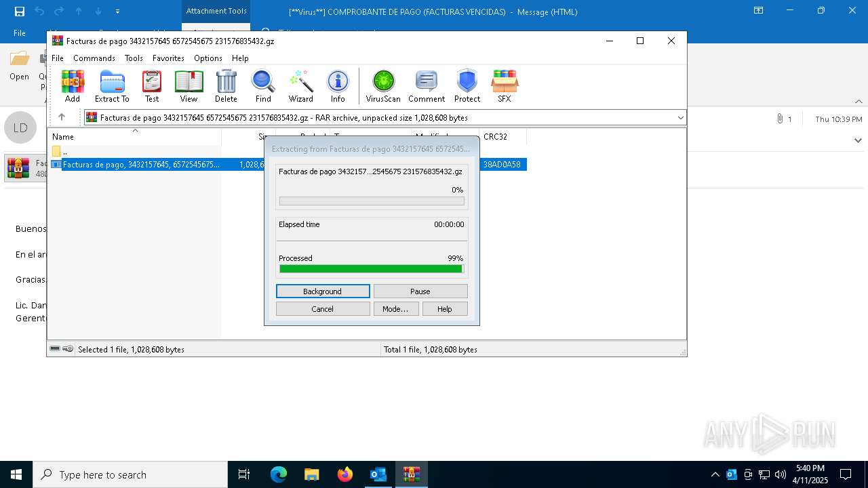868x488 pixels.
Task: Open the Options menu
Action: (208, 58)
